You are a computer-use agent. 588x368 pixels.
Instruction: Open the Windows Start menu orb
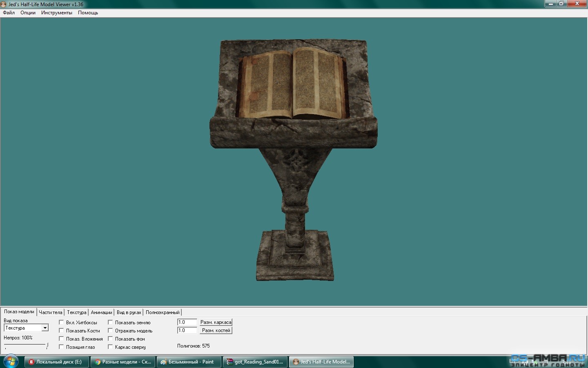(11, 361)
